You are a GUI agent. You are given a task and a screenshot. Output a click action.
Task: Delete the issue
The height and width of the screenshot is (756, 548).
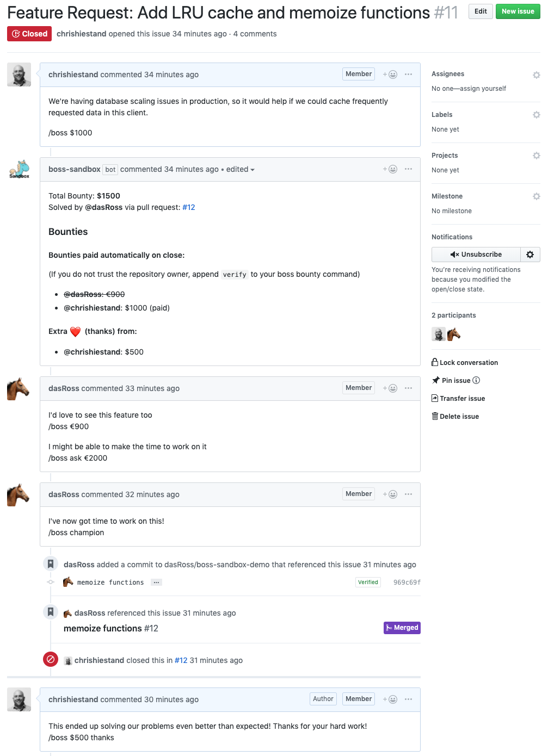coord(459,416)
